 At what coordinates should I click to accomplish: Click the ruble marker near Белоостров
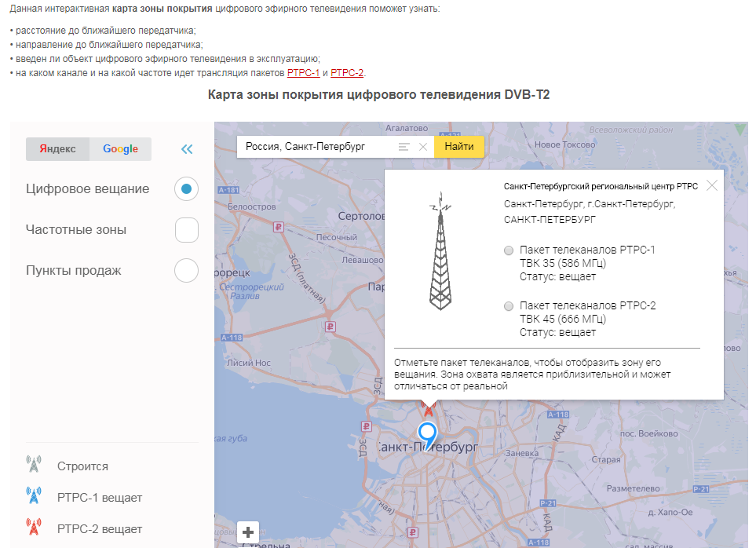[x=276, y=227]
